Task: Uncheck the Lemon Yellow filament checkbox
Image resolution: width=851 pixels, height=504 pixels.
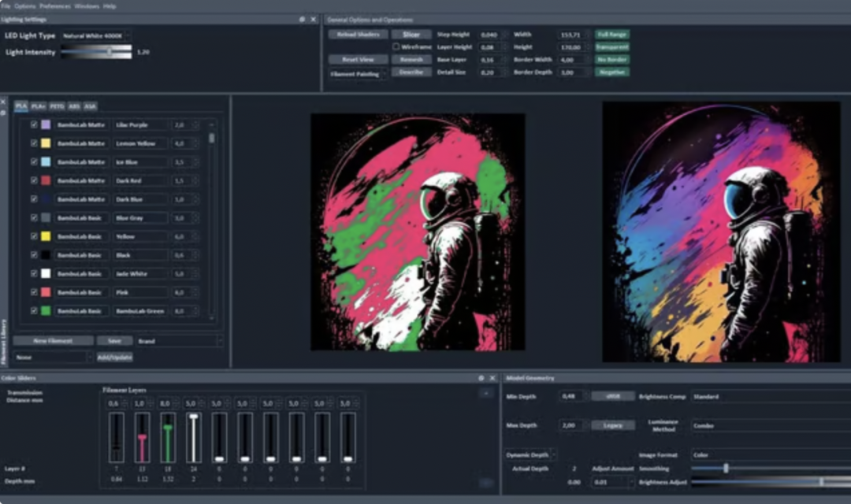Action: [34, 143]
